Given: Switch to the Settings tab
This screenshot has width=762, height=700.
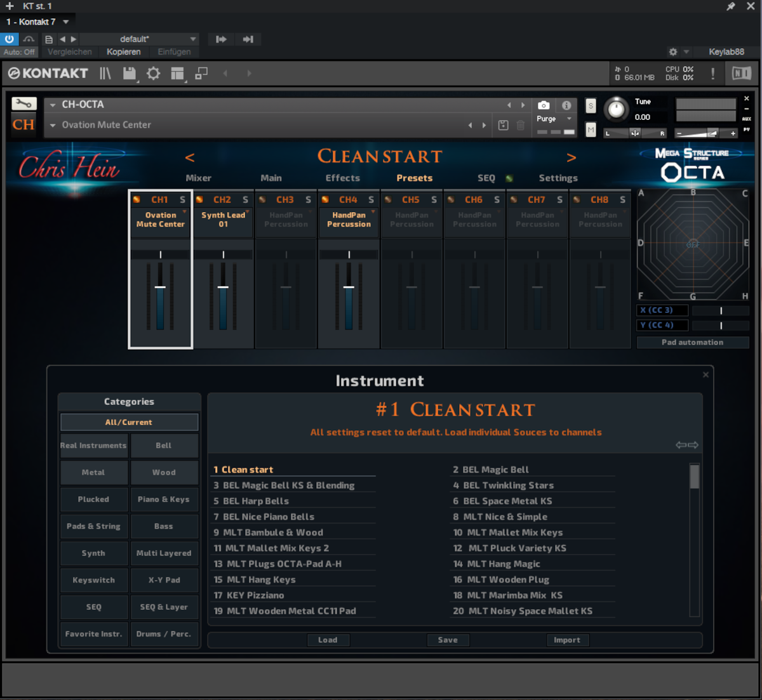Looking at the screenshot, I should [558, 178].
